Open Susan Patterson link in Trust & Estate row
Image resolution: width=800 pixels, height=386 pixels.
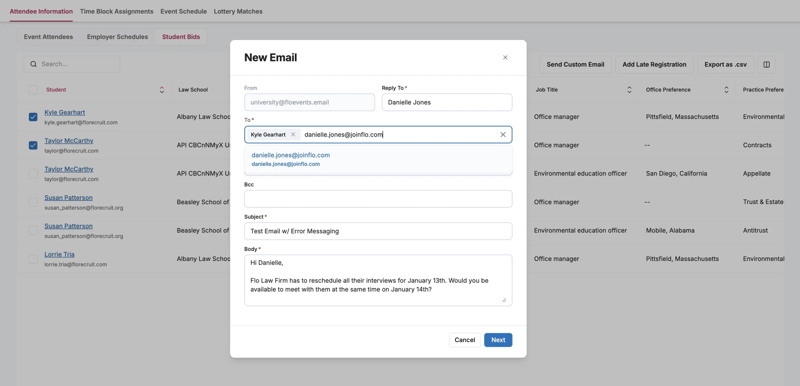pos(68,197)
